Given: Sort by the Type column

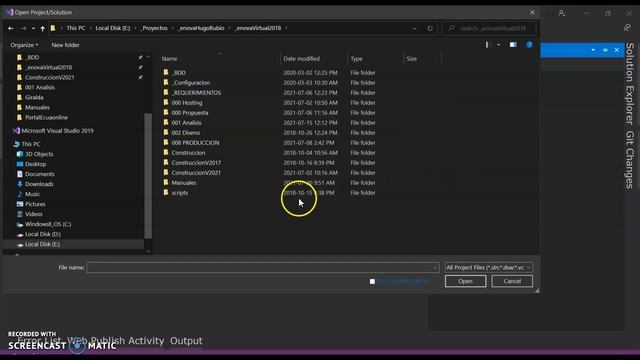Looking at the screenshot, I should (x=356, y=59).
